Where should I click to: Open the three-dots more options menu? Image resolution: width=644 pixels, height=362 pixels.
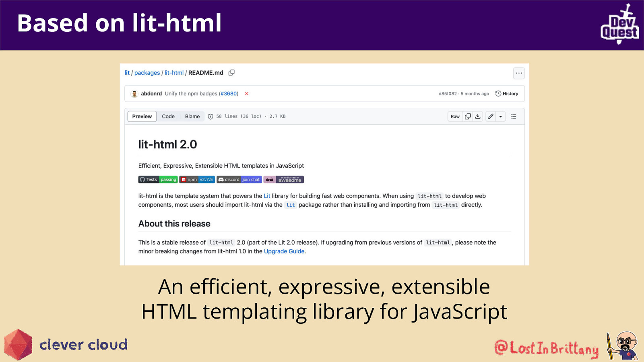pos(519,73)
